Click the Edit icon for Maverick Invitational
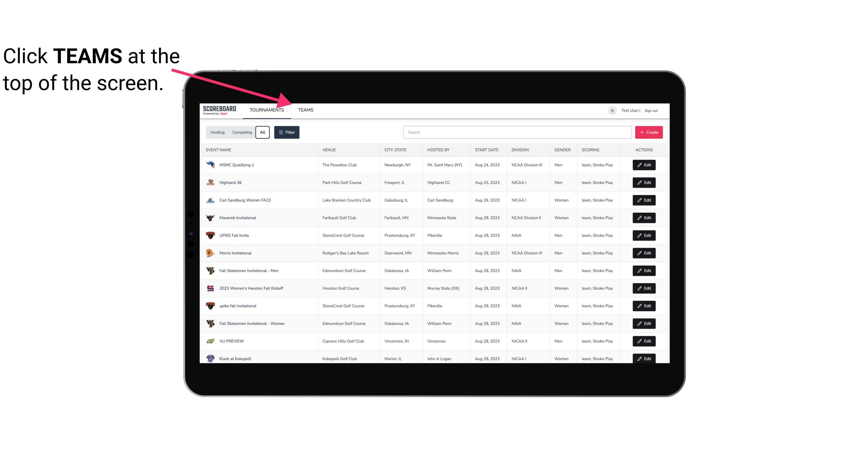 coord(644,217)
